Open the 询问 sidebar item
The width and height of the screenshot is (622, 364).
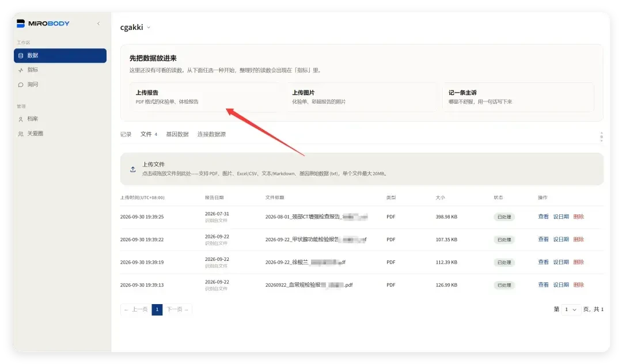(60, 85)
